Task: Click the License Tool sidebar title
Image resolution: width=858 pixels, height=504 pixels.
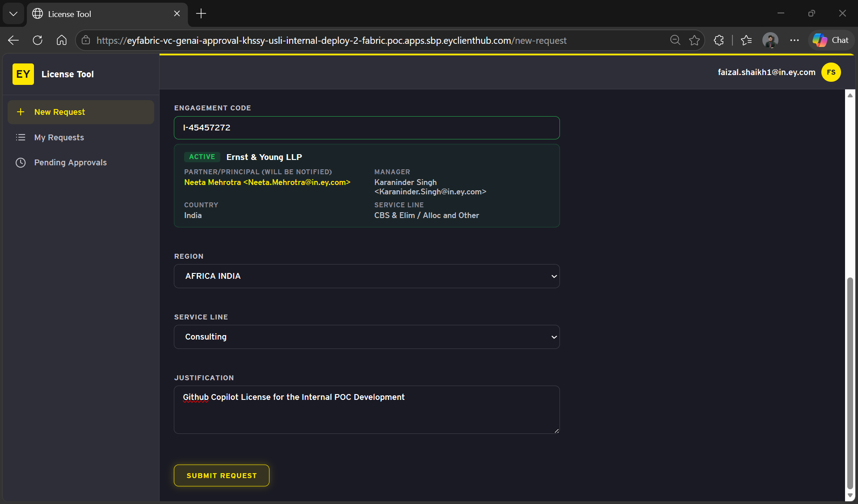Action: [67, 74]
